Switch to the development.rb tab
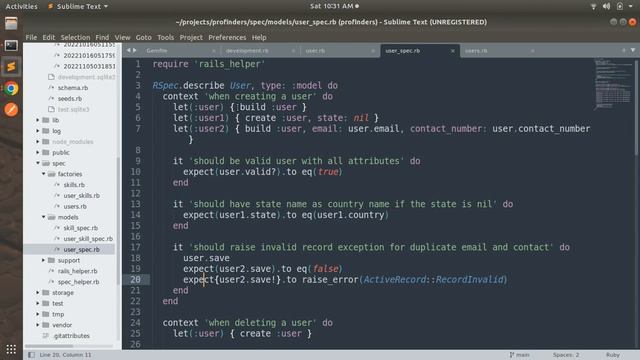This screenshot has height=360, width=640. click(247, 51)
